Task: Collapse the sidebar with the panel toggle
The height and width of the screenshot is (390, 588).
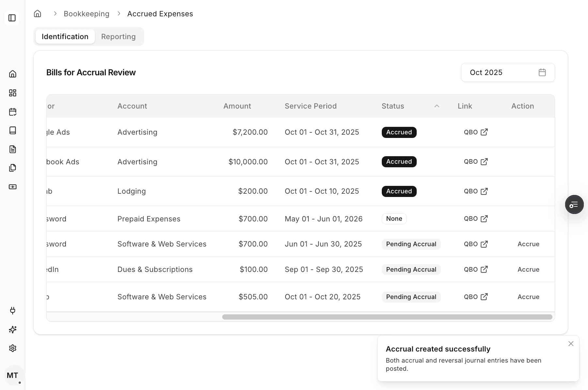Action: pos(12,18)
